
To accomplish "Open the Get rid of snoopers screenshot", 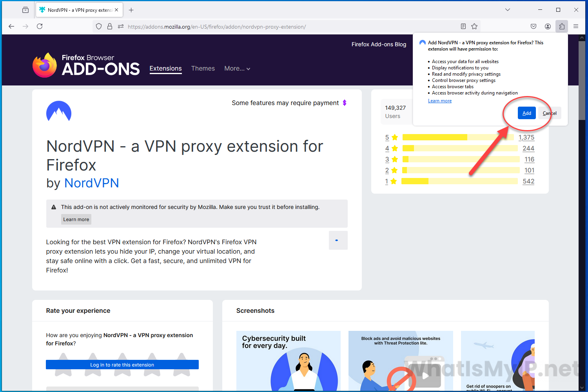I will pos(498,361).
